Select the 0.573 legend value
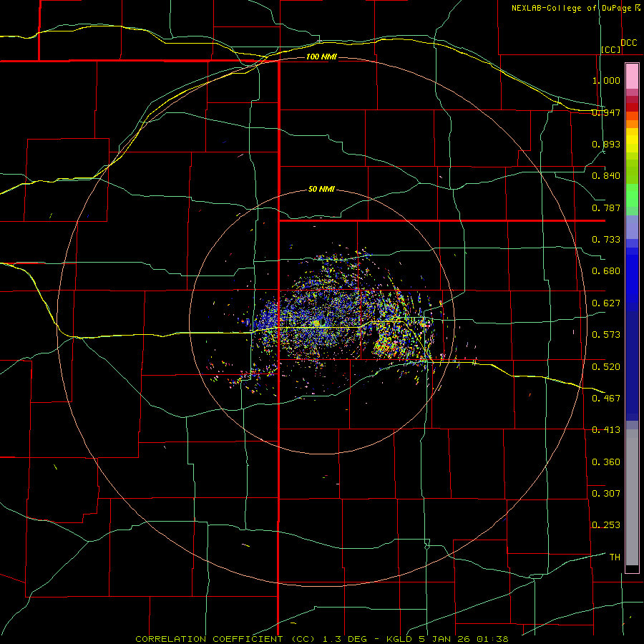This screenshot has width=644, height=644. [606, 335]
